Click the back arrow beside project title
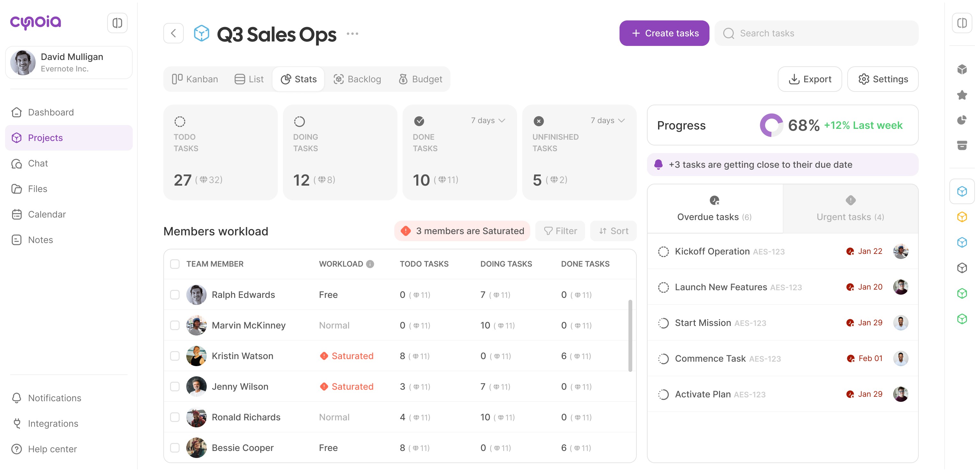The height and width of the screenshot is (472, 980). [174, 33]
